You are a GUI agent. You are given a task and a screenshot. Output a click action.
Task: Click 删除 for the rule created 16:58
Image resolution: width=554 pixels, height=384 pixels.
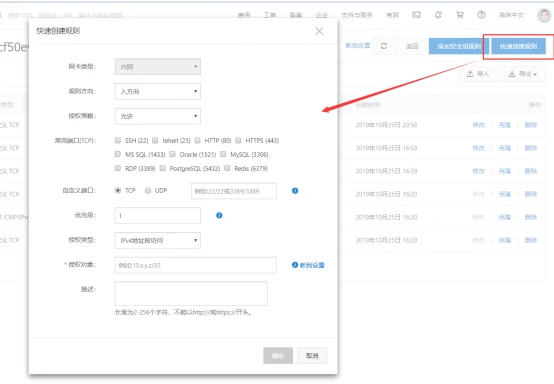coord(531,148)
